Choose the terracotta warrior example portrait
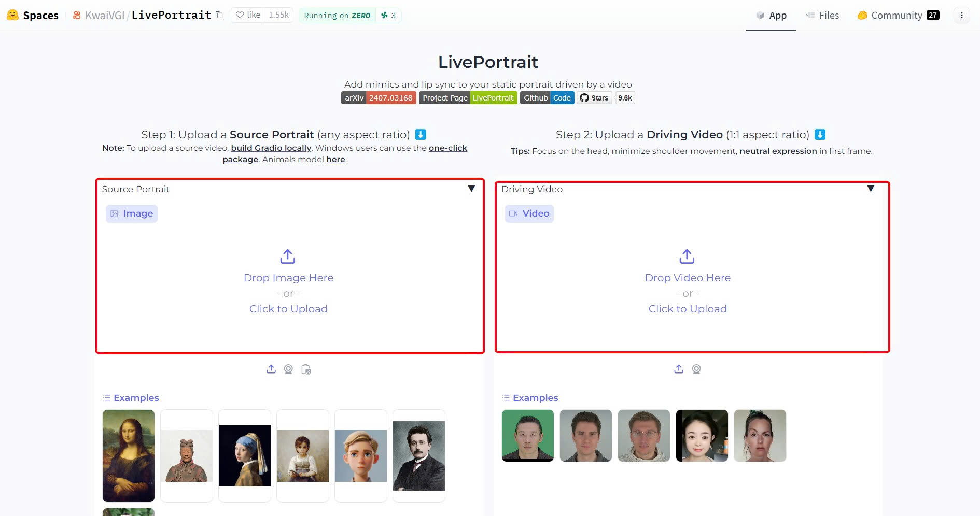The image size is (980, 516). click(187, 456)
